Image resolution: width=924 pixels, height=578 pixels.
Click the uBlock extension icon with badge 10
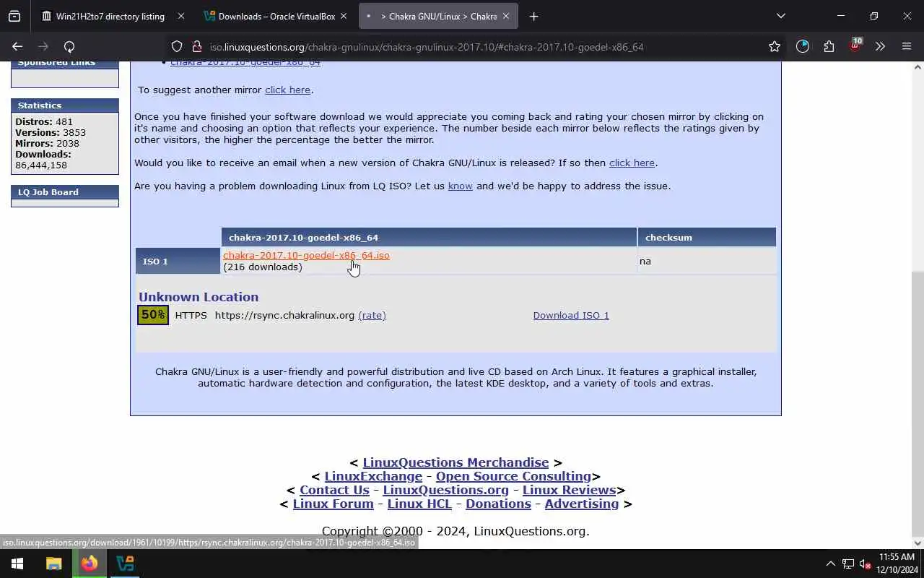tap(855, 45)
